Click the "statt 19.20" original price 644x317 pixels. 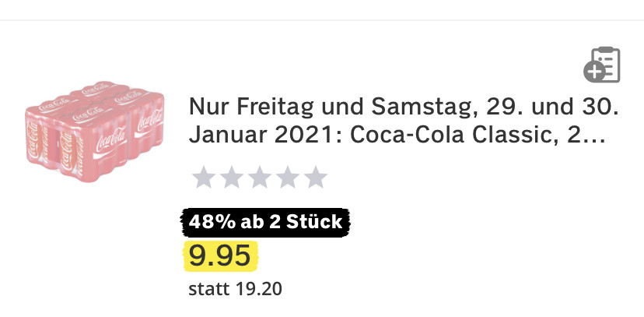pos(235,290)
